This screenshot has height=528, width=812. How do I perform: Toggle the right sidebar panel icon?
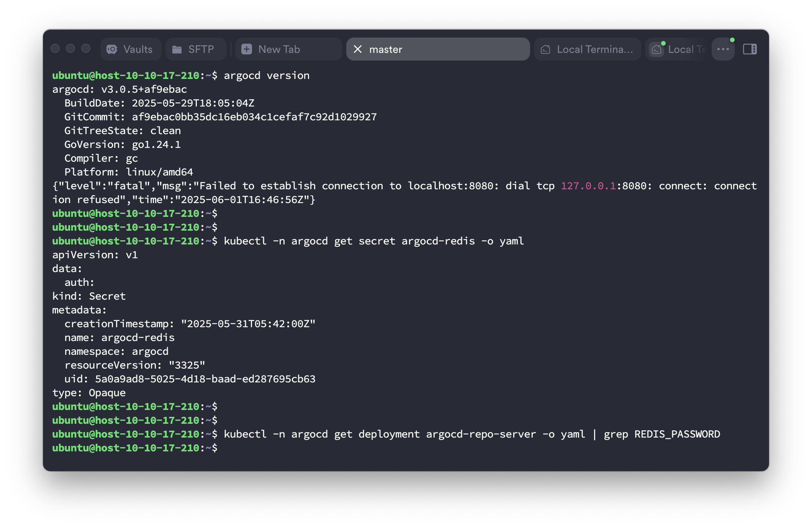coord(750,49)
